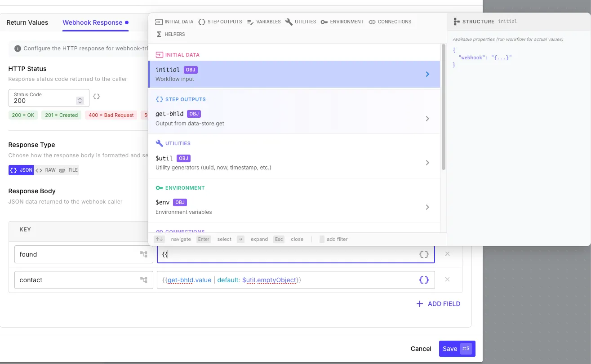
Task: Open the Webhook Response tab
Action: tap(92, 22)
